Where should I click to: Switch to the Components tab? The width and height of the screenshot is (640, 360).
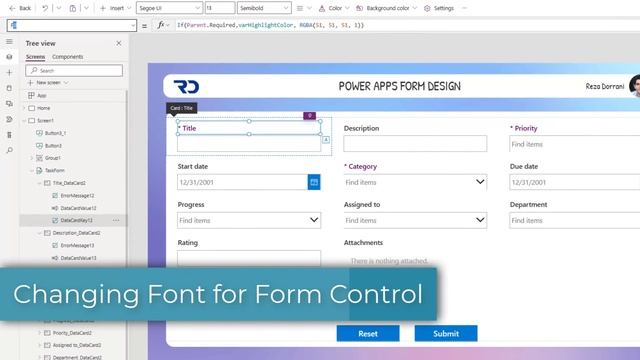(x=67, y=57)
